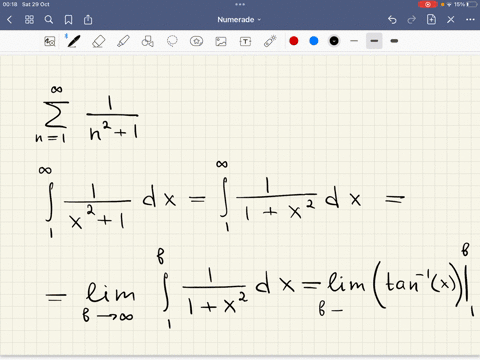This screenshot has width=480, height=360.
Task: Select the medium stroke width
Action: (374, 41)
